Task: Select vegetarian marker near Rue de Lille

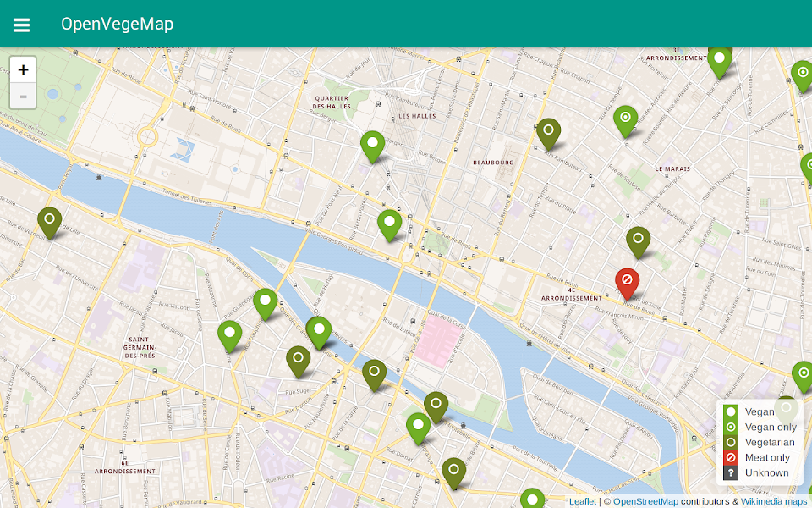Action: click(49, 220)
